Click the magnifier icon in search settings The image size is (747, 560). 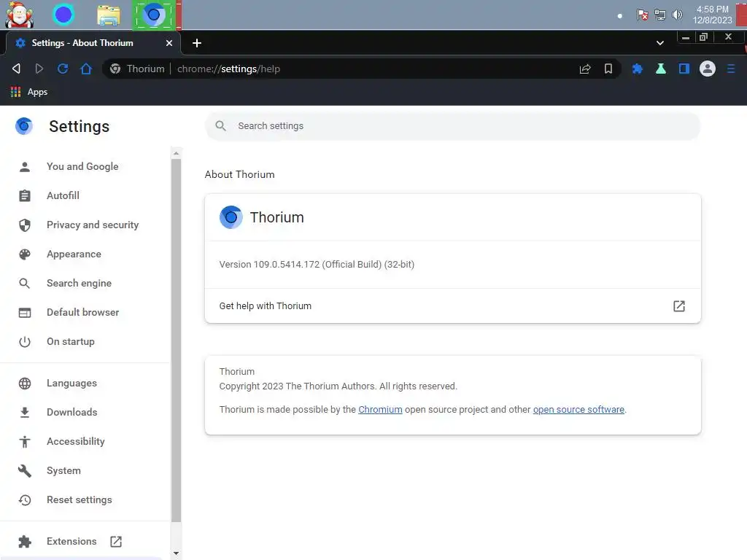tap(220, 125)
